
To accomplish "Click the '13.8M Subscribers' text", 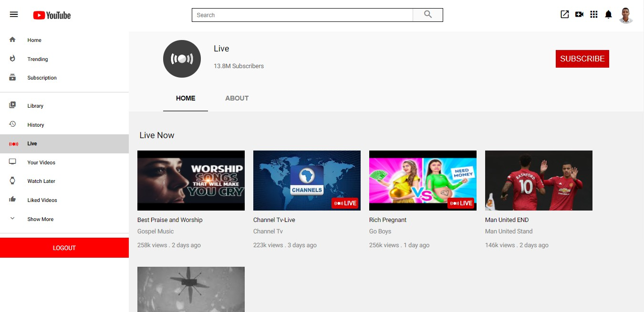I will coord(239,66).
